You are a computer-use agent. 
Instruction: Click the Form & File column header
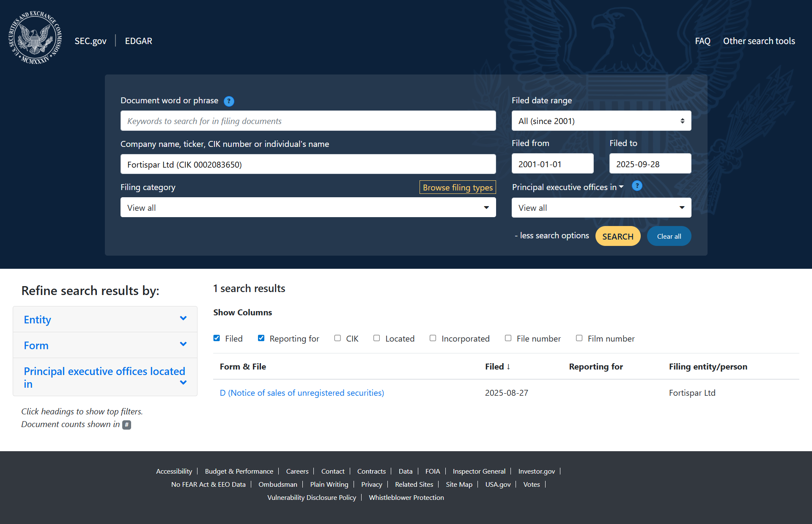[x=243, y=367]
